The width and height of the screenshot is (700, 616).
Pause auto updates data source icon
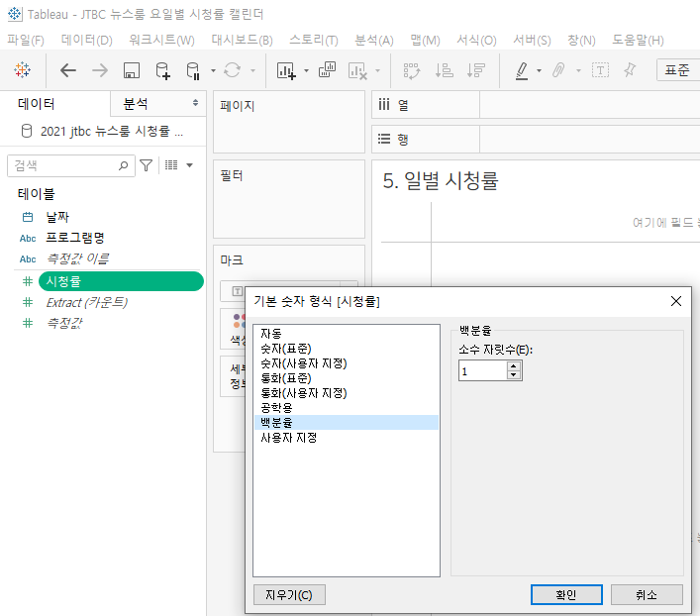[193, 70]
